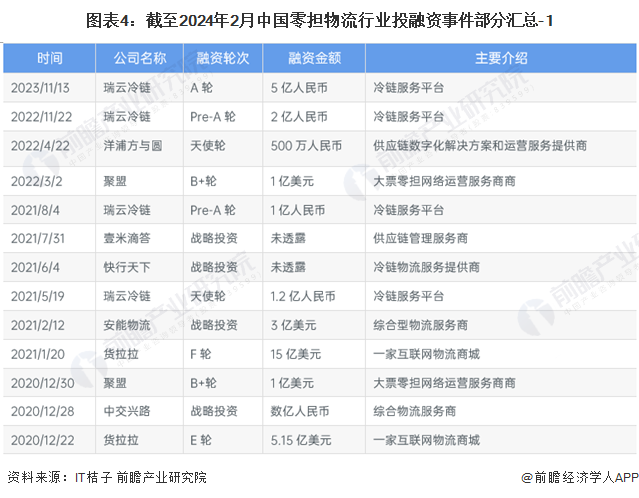This screenshot has height=498, width=639.
Task: Click the E 轮 round cell
Action: point(201,440)
